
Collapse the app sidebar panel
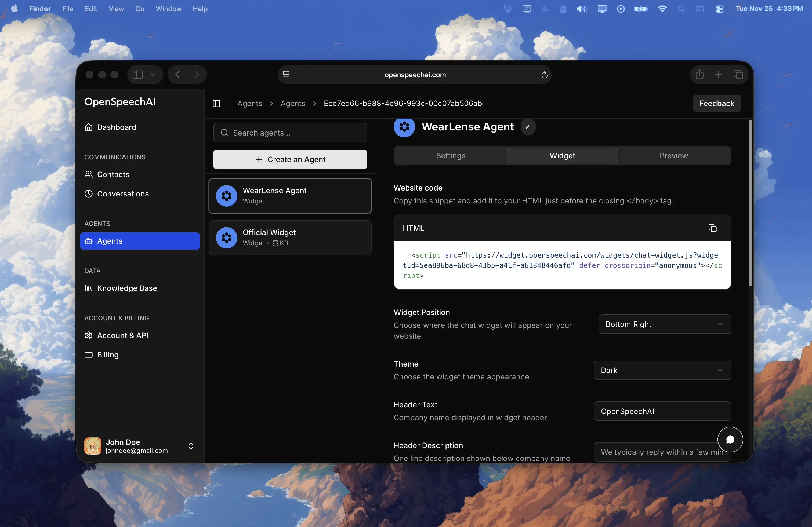[216, 103]
